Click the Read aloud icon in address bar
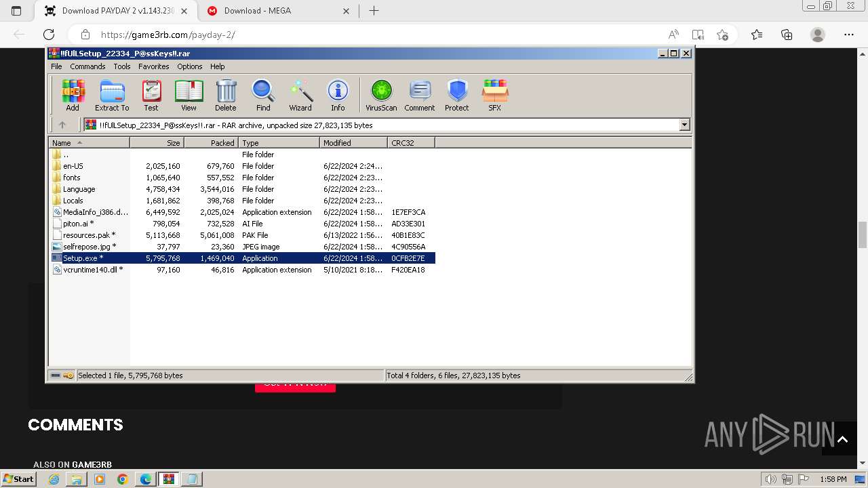The height and width of the screenshot is (488, 868). 673,35
